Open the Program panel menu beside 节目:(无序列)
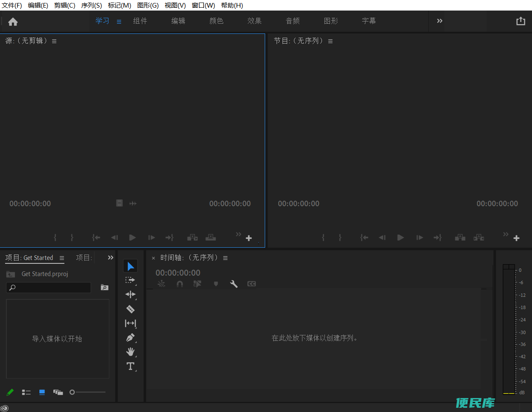The width and height of the screenshot is (532, 412). pyautogui.click(x=330, y=41)
